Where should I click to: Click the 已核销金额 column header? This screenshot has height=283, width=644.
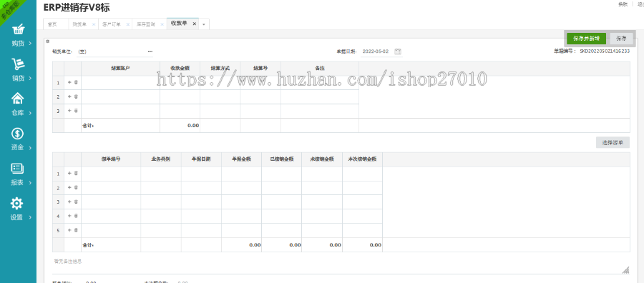[x=282, y=159]
